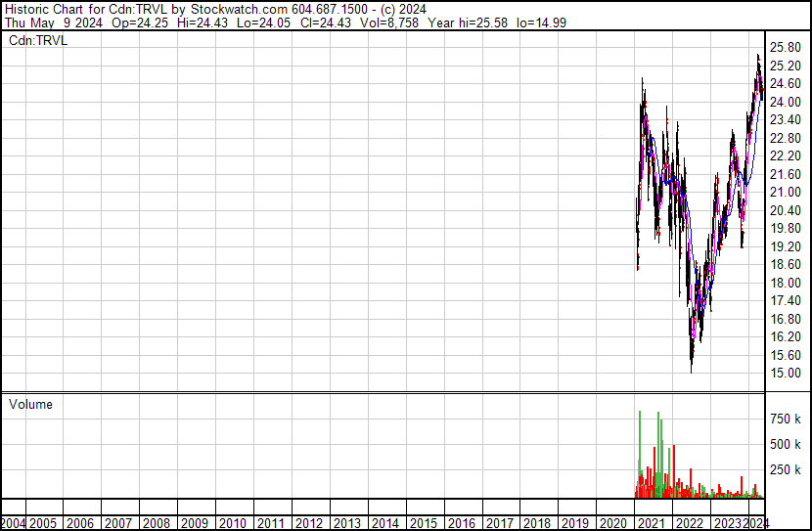Screen dimensions: 812x531
Task: Pick the 2015 year marker
Action: point(423,523)
